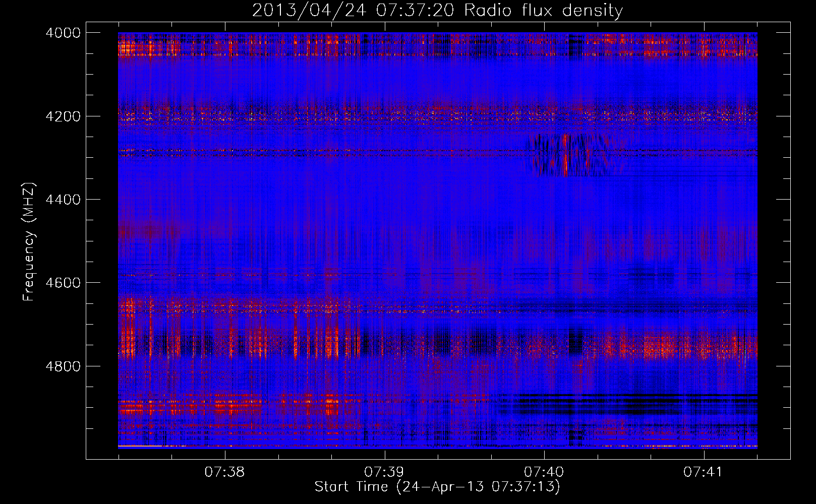Click the plot title "2013/04/24 07:37:20 Radio flux density"

437,11
